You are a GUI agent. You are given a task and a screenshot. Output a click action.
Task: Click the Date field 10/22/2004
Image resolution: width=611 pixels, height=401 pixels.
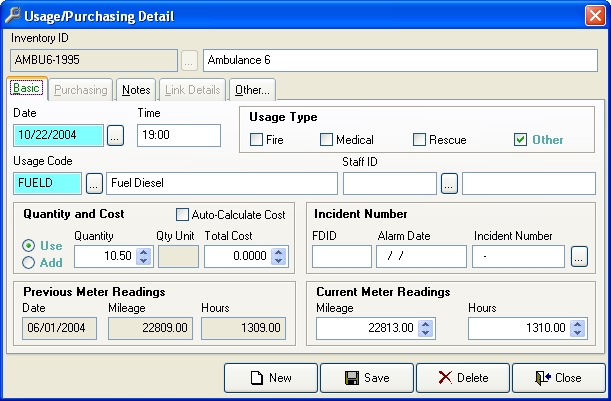(58, 136)
